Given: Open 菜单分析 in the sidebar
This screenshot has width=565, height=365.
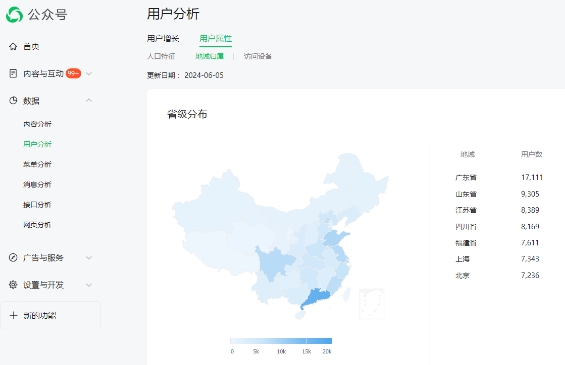Looking at the screenshot, I should (x=37, y=164).
